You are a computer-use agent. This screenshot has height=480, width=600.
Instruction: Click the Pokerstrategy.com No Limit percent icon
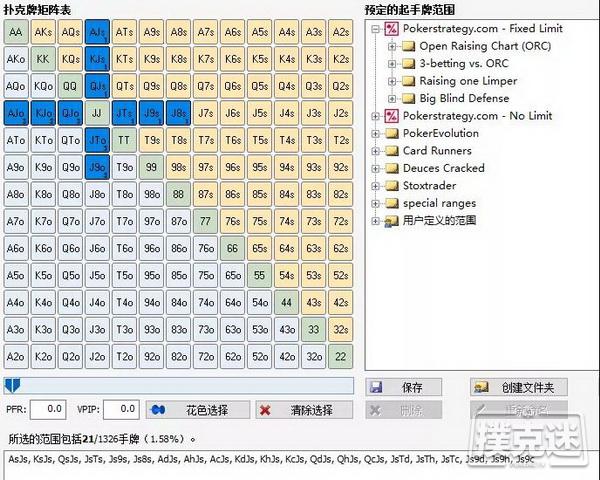(391, 116)
